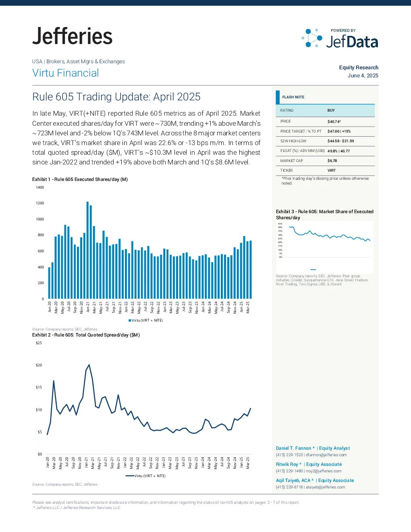Click the Exhibit 3 chart title

click(325, 214)
